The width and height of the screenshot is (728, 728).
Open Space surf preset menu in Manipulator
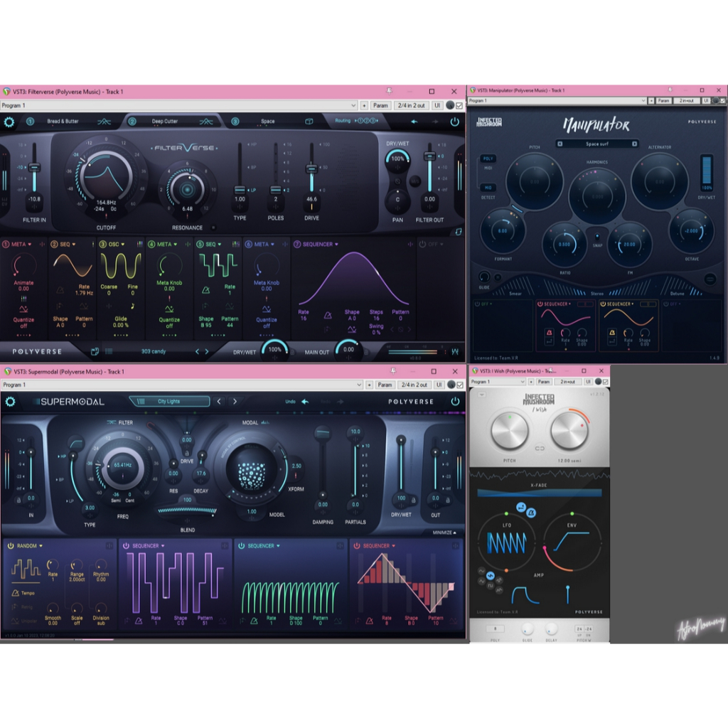pyautogui.click(x=597, y=144)
